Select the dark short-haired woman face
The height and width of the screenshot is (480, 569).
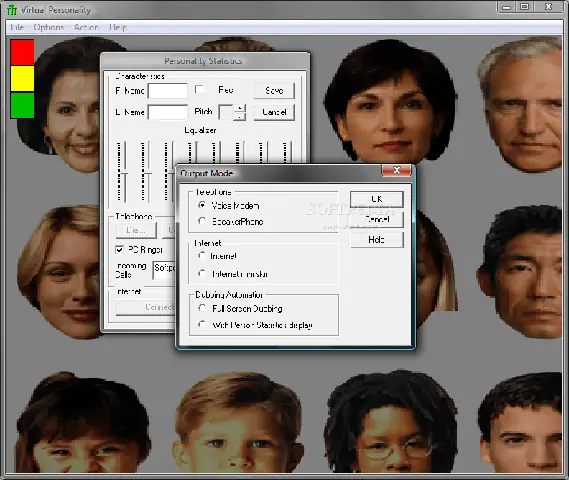[x=390, y=102]
